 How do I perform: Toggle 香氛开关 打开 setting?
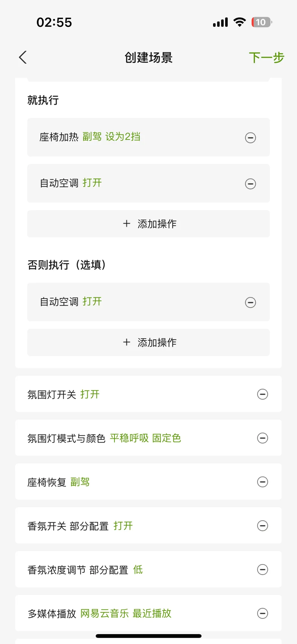click(x=123, y=526)
